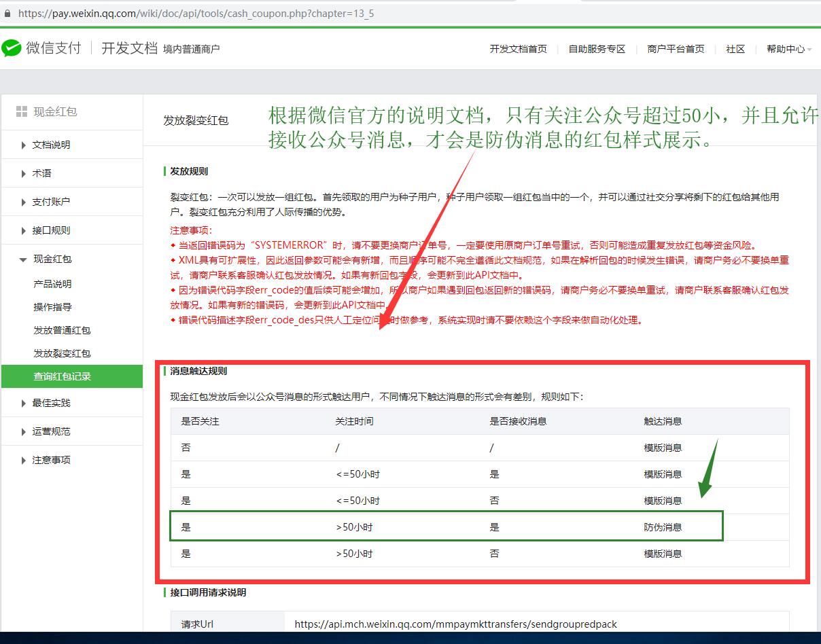
Task: Click the 境内普通商户 header label
Action: click(192, 49)
